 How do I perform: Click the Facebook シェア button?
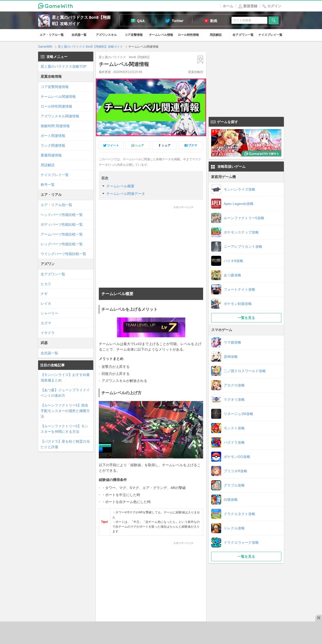(164, 145)
